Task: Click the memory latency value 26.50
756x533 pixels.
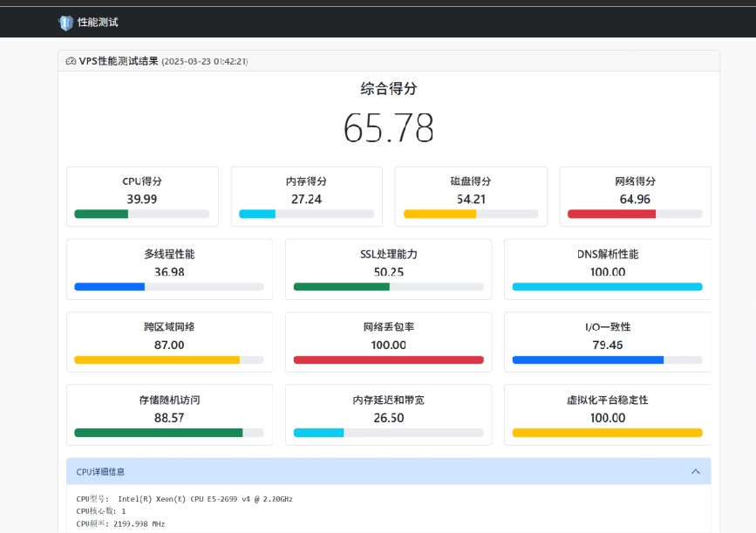Action: [x=389, y=418]
